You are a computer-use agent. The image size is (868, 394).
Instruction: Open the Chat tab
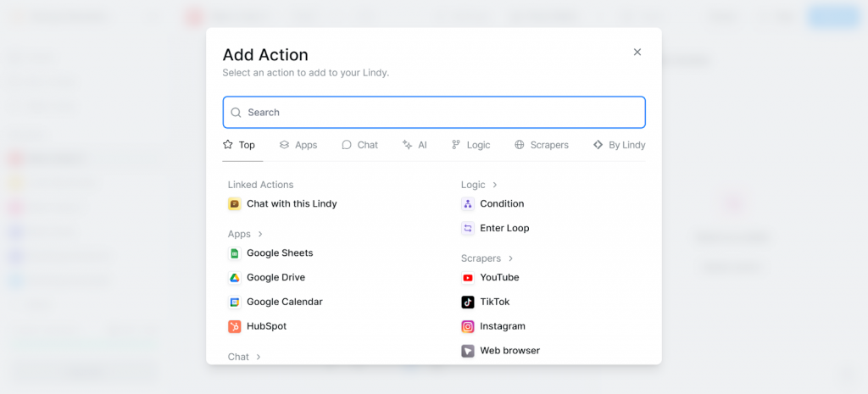pyautogui.click(x=359, y=145)
